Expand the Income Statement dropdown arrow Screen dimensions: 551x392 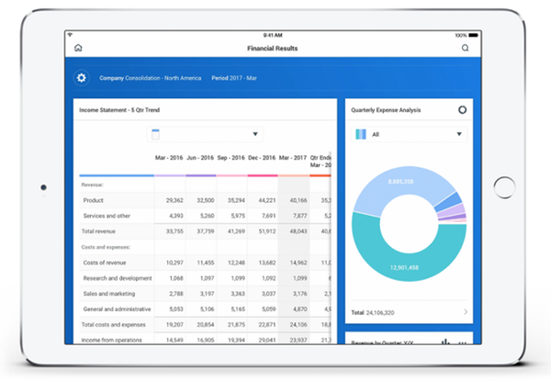254,134
